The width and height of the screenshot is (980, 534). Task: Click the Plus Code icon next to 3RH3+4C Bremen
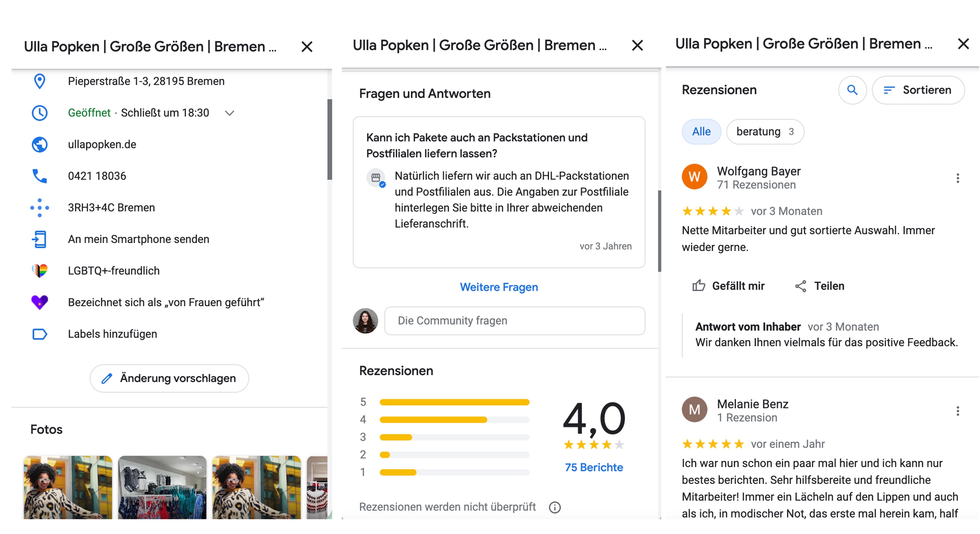[40, 207]
